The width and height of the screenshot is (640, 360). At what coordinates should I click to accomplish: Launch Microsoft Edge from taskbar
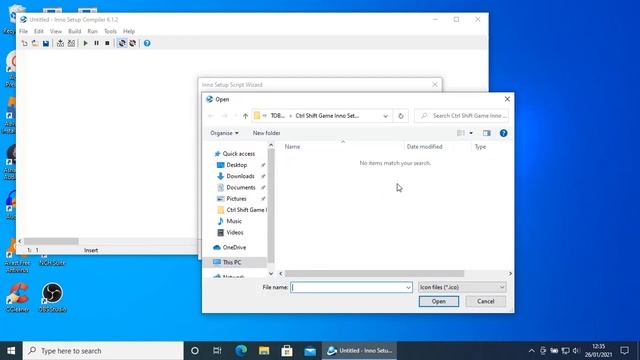coord(241,351)
